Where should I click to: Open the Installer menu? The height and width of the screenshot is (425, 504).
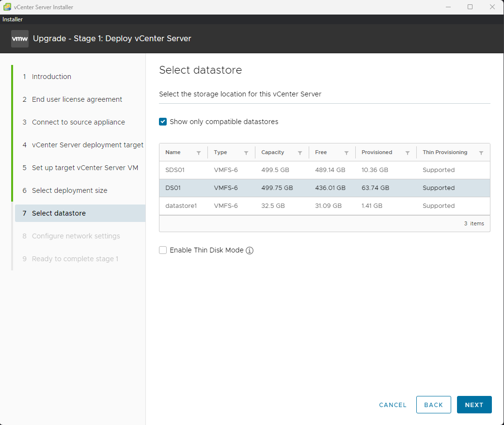click(x=13, y=19)
